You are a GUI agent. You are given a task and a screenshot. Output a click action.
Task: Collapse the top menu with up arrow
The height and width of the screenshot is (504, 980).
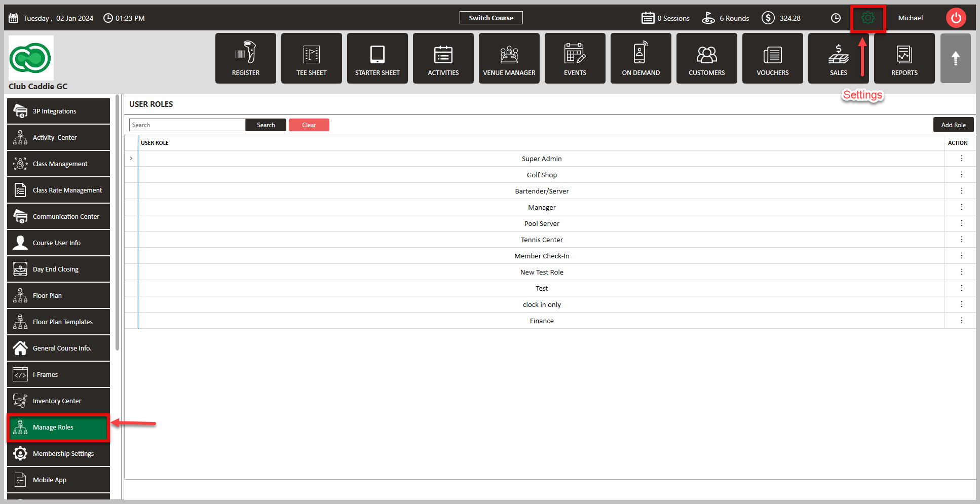click(x=956, y=58)
